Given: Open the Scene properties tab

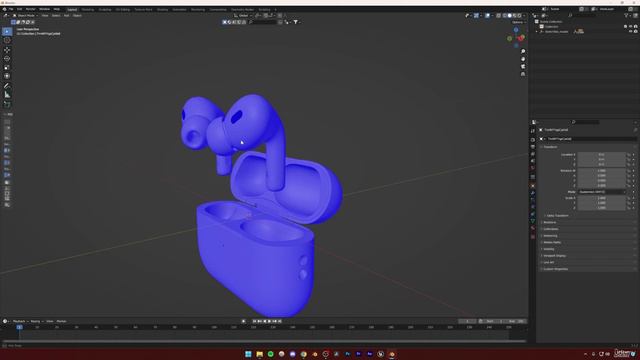Looking at the screenshot, I should (x=533, y=161).
